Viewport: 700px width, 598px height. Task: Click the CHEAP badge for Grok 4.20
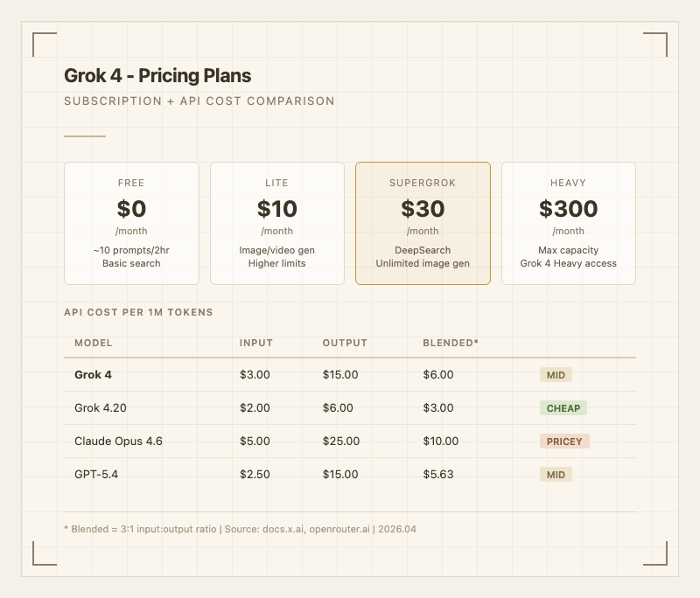point(563,408)
